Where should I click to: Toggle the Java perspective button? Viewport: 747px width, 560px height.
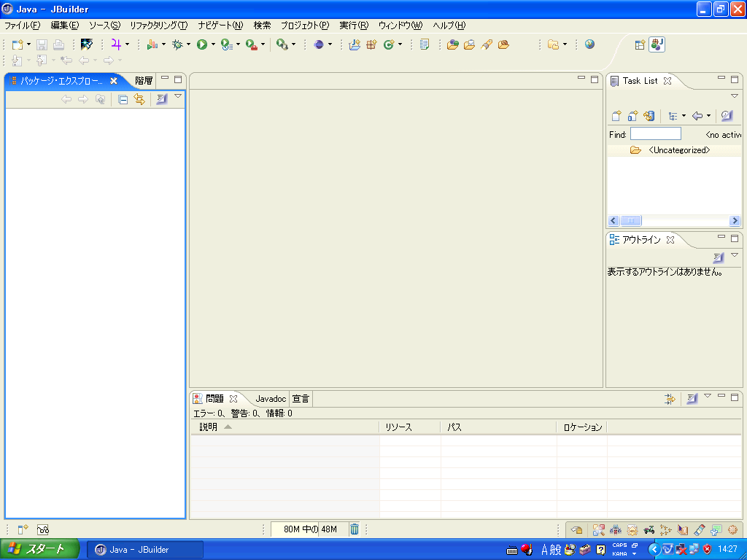(657, 44)
